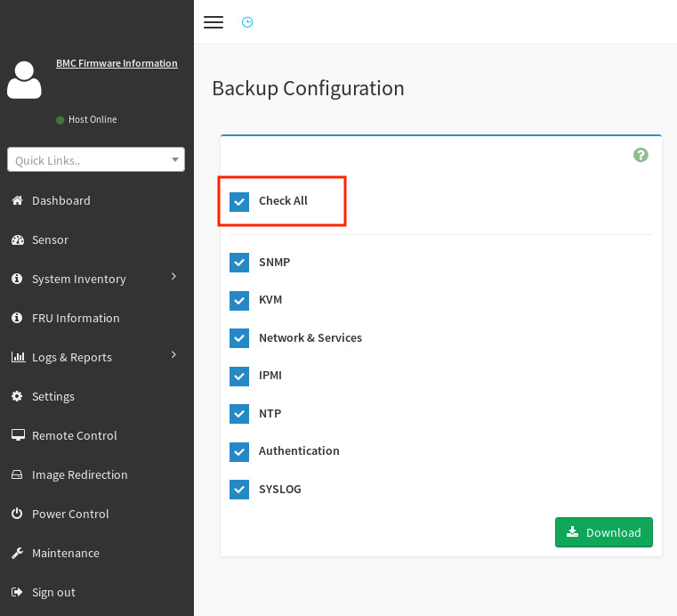Click the Settings gear icon
Image resolution: width=677 pixels, height=616 pixels.
(x=17, y=396)
